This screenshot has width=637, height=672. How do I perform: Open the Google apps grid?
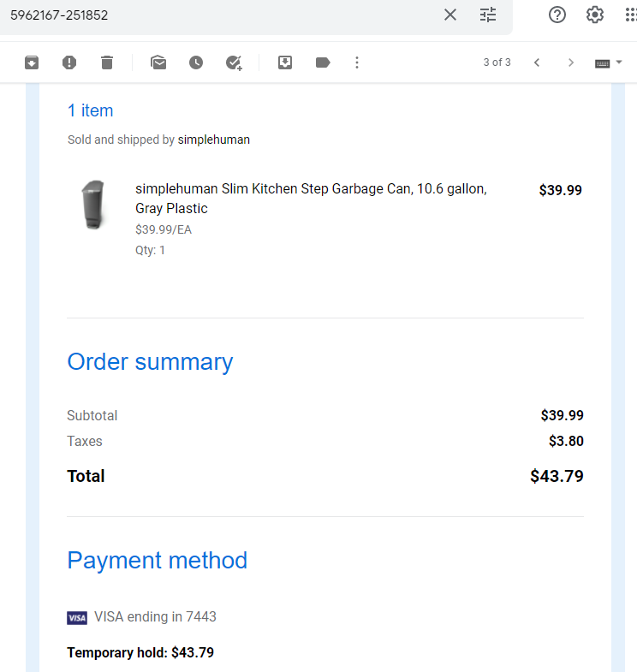click(x=631, y=15)
